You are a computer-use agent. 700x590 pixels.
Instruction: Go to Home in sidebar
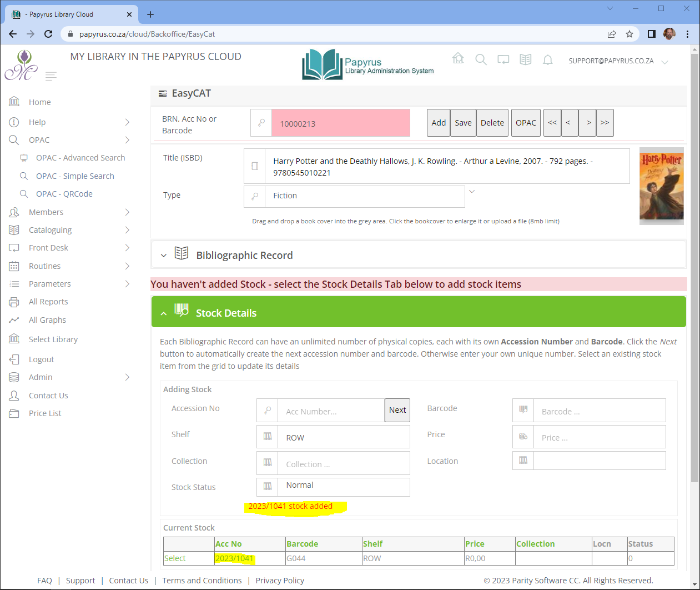tap(40, 102)
